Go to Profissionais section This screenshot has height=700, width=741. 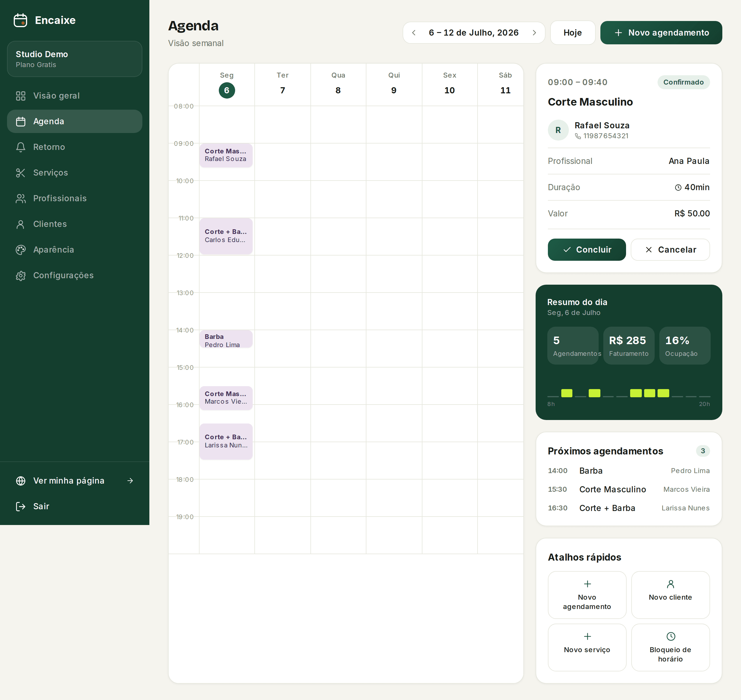point(74,198)
